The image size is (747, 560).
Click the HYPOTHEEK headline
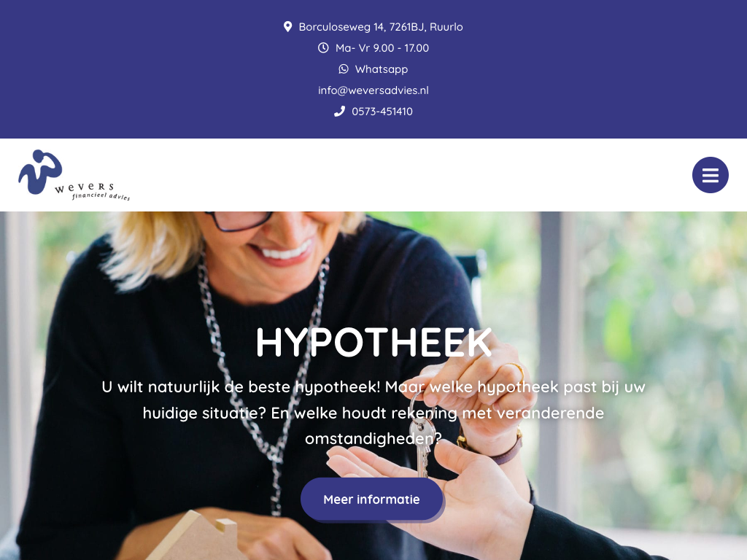(x=373, y=342)
